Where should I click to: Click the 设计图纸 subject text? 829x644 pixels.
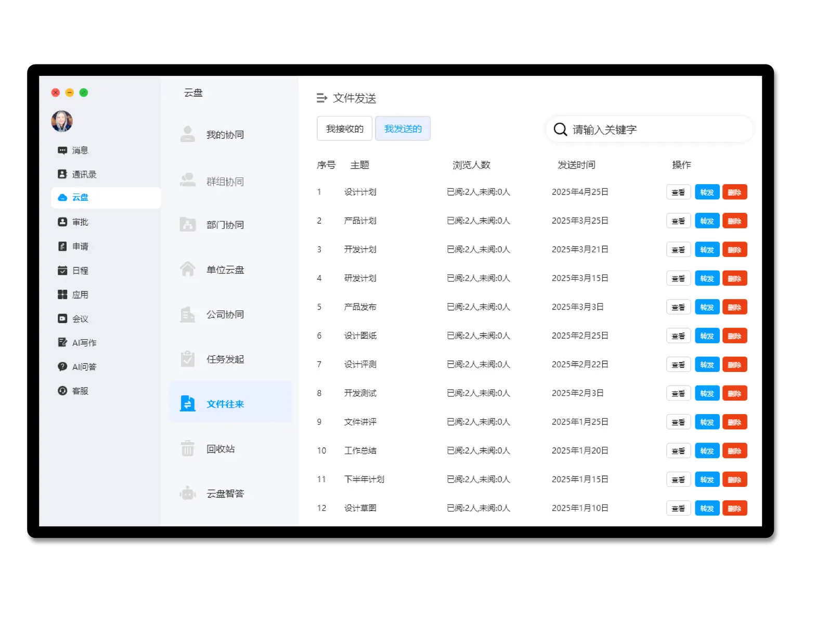[360, 336]
